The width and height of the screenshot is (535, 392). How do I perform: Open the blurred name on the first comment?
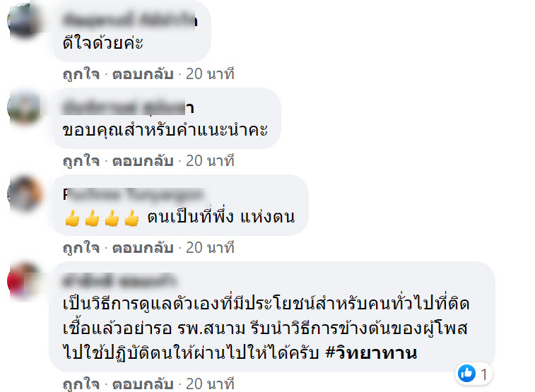(x=130, y=20)
